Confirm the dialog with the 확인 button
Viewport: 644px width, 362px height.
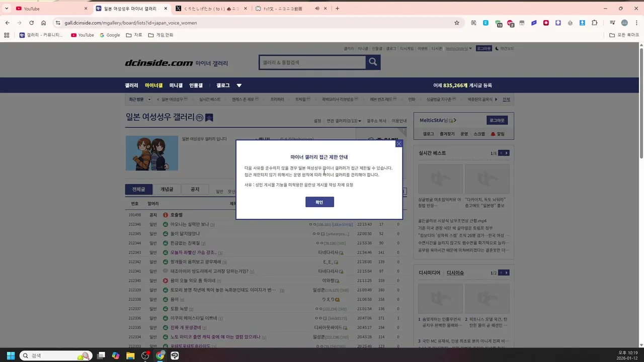[319, 202]
